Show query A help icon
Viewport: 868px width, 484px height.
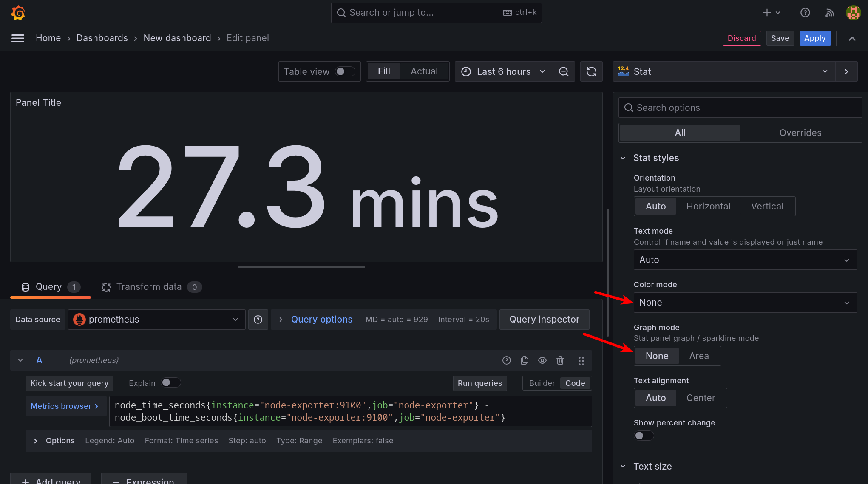(x=507, y=360)
